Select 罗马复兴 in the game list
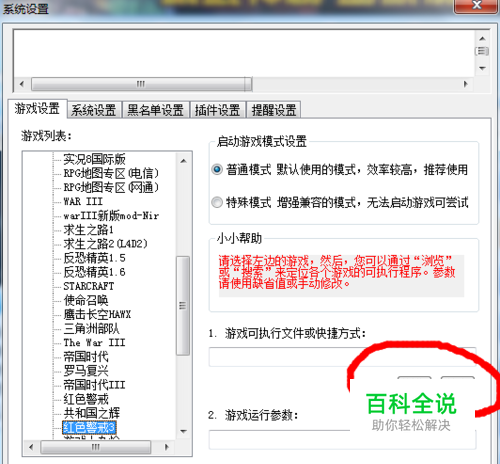Image resolution: width=500 pixels, height=464 pixels. [x=86, y=370]
